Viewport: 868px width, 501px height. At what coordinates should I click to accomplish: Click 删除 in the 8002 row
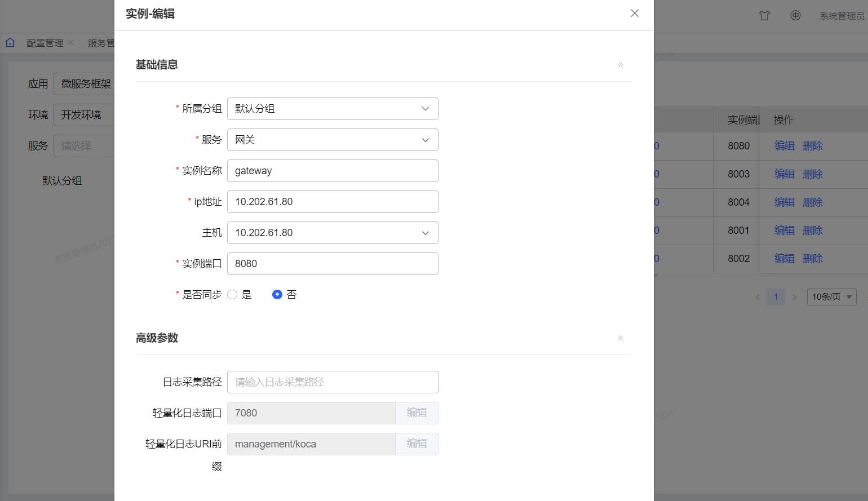click(813, 259)
